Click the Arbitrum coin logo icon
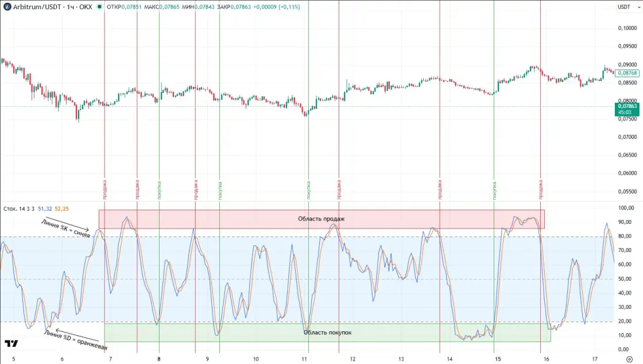 (x=7, y=7)
